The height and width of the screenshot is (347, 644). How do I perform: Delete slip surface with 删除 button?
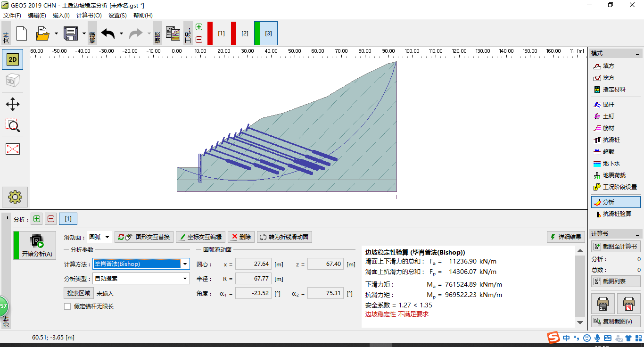pos(241,237)
